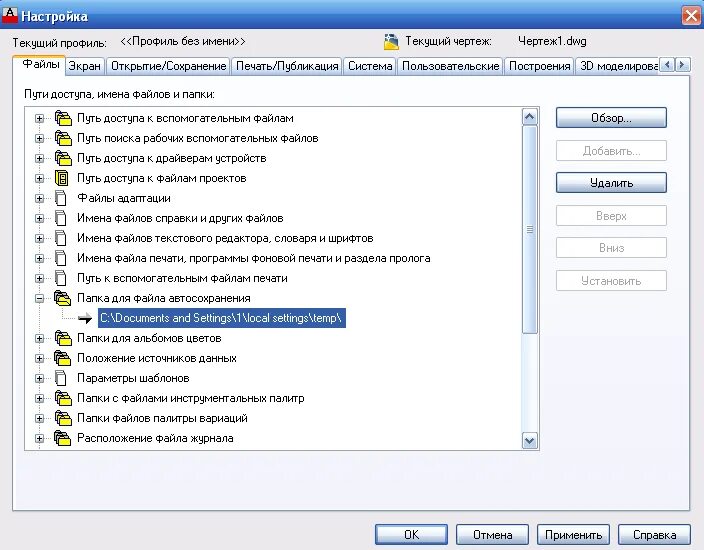704x550 pixels.
Task: Expand Путь поиска рабочих вспомогательных файлов node
Action: pyautogui.click(x=40, y=138)
